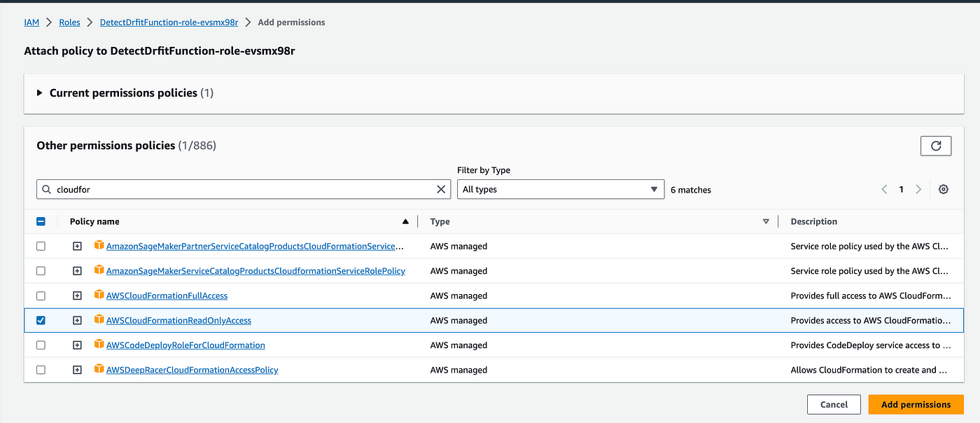
Task: Click 'AWS managed' in AWSCloudFormationFullAccess row
Action: [458, 296]
